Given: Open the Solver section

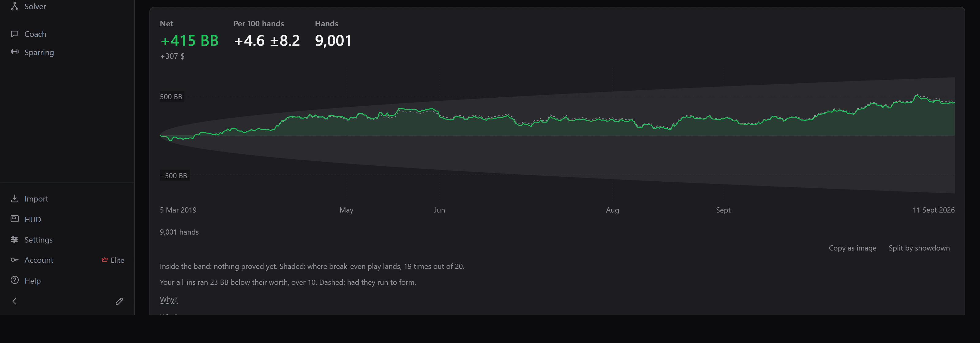Looking at the screenshot, I should point(35,6).
